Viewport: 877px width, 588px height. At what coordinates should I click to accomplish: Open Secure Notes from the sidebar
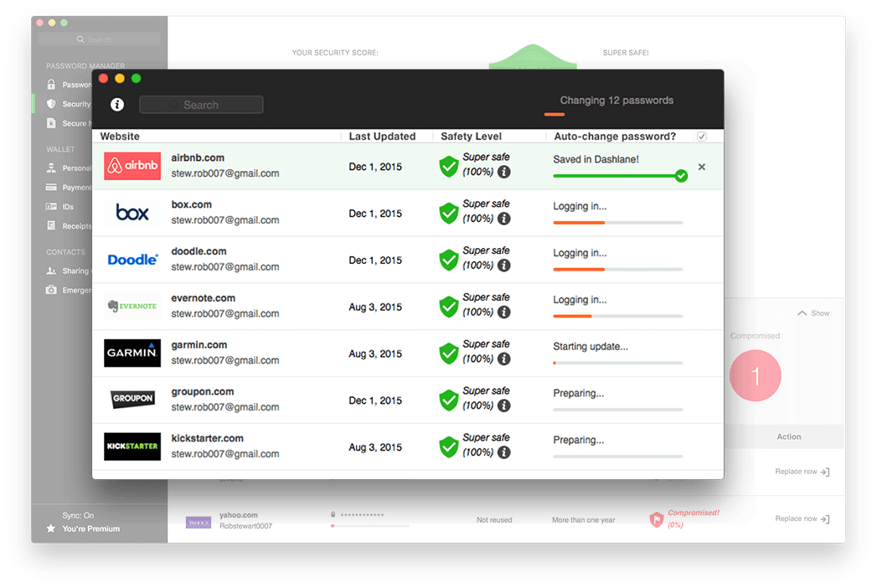click(x=51, y=122)
